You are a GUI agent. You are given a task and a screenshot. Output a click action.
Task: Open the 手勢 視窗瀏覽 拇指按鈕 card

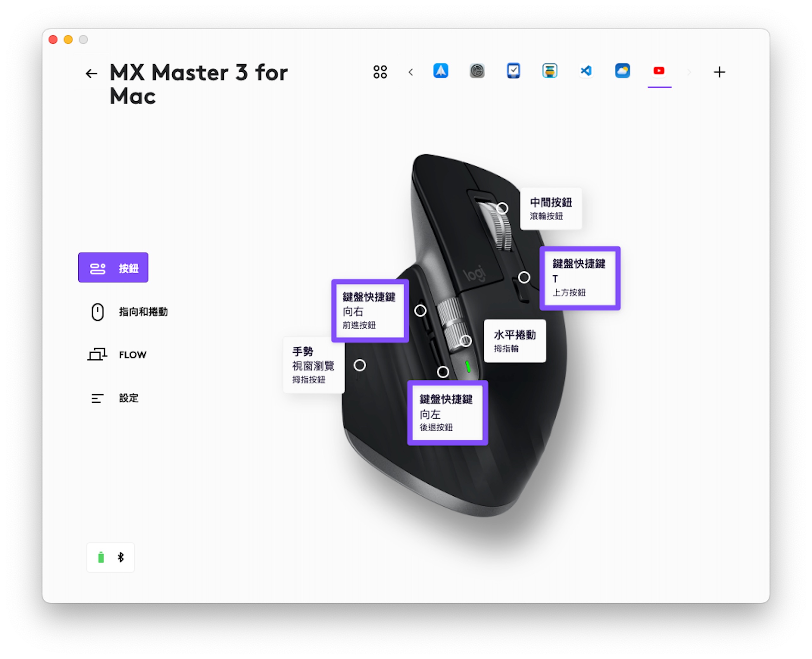click(314, 365)
